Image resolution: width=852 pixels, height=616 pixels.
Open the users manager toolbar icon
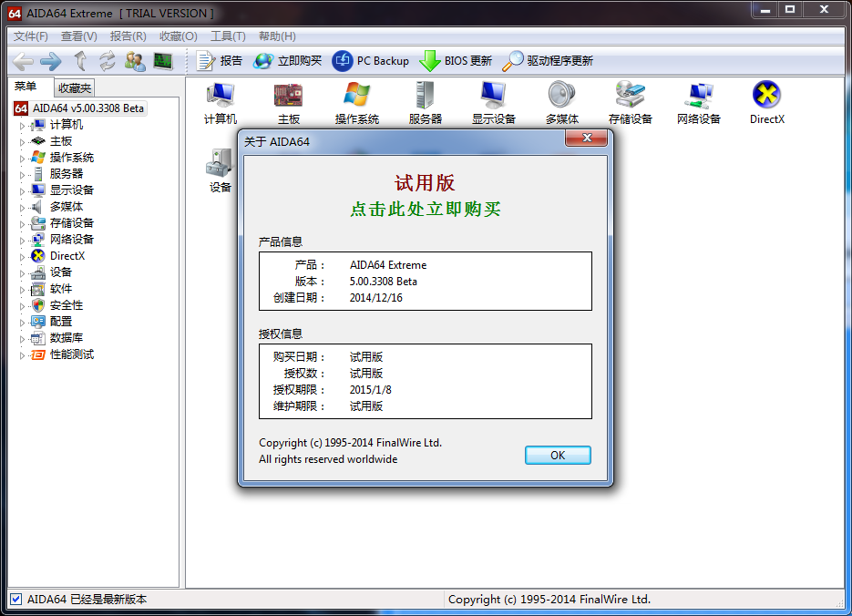(x=135, y=61)
